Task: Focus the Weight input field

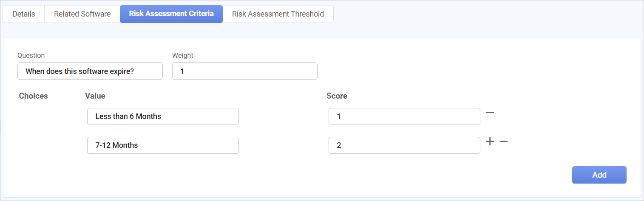Action: (244, 71)
